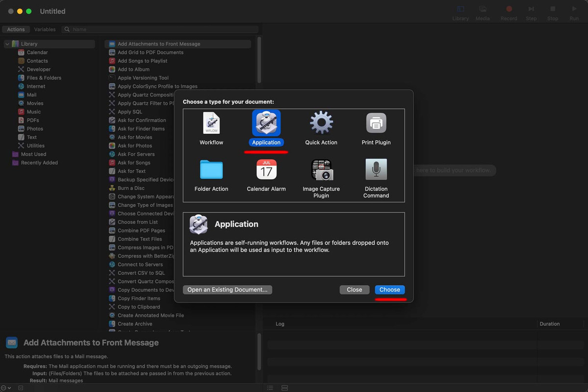Screen dimensions: 588x392
Task: Click the Log column header
Action: coord(280,324)
